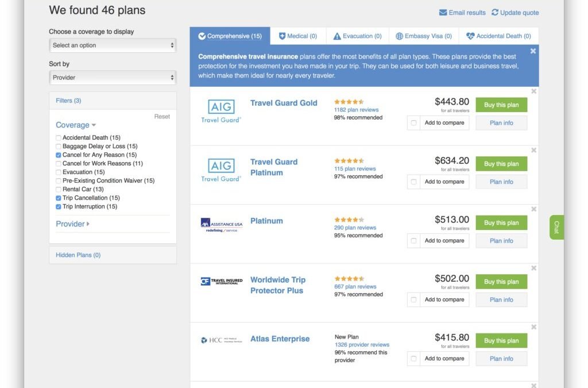588x388 pixels.
Task: Check the Rental Car filter
Action: coord(58,190)
